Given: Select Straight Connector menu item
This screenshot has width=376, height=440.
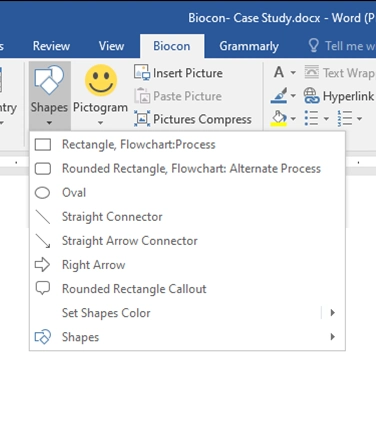Looking at the screenshot, I should pyautogui.click(x=187, y=217).
